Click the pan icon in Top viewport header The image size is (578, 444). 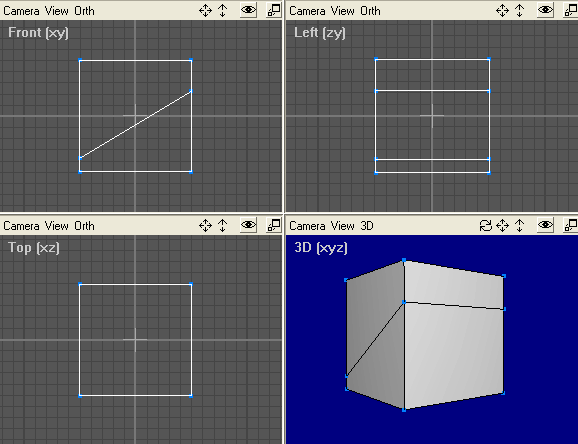click(205, 225)
